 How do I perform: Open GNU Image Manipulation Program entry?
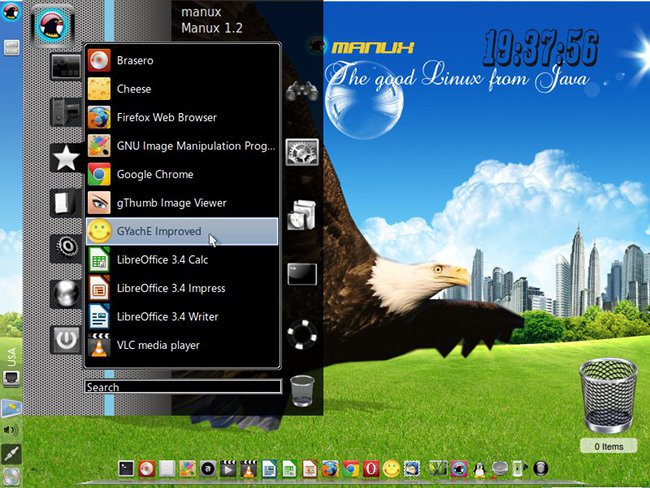coord(182,146)
